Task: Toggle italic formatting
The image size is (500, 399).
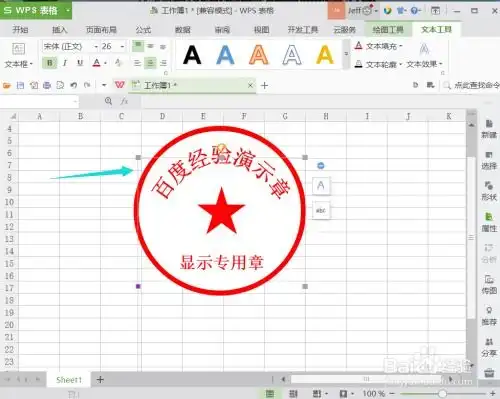Action: tap(65, 63)
